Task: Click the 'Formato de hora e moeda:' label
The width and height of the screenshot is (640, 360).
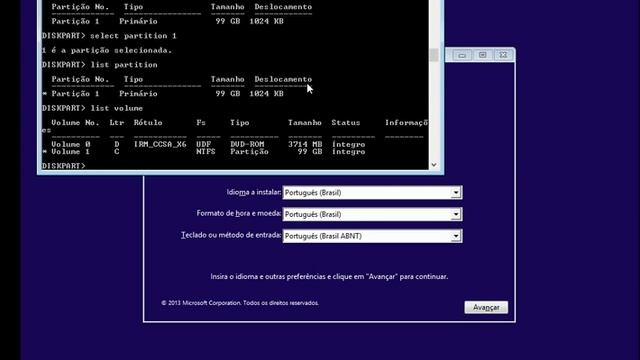Action: click(x=239, y=213)
